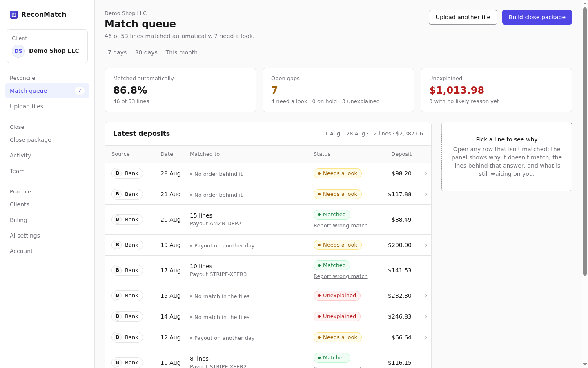Select the 30 days filter
The image size is (588, 368).
146,52
